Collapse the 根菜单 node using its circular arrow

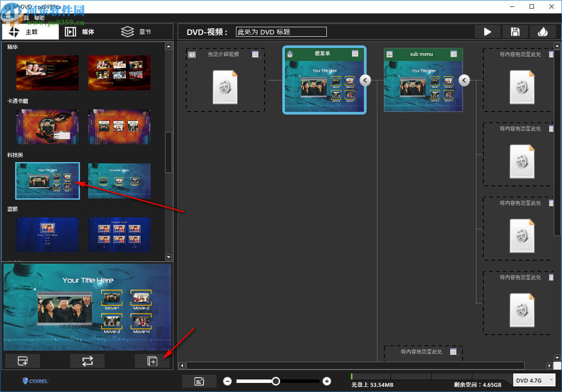(x=365, y=80)
